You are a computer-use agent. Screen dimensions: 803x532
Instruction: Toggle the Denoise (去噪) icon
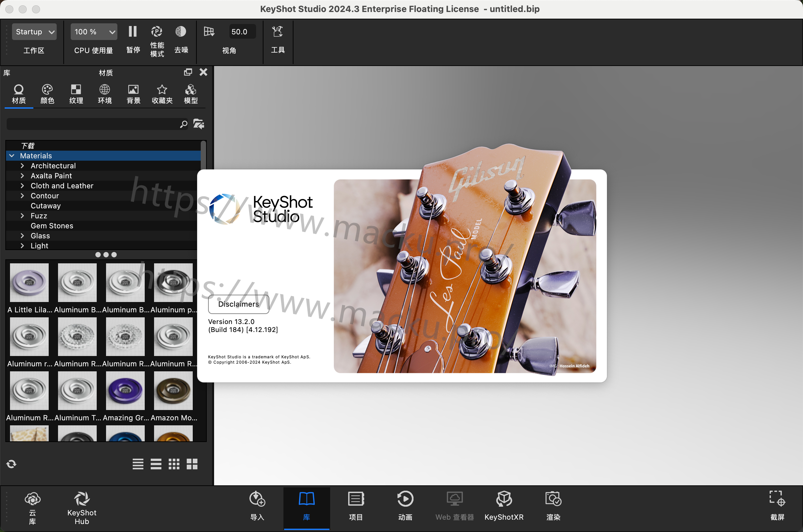(180, 32)
